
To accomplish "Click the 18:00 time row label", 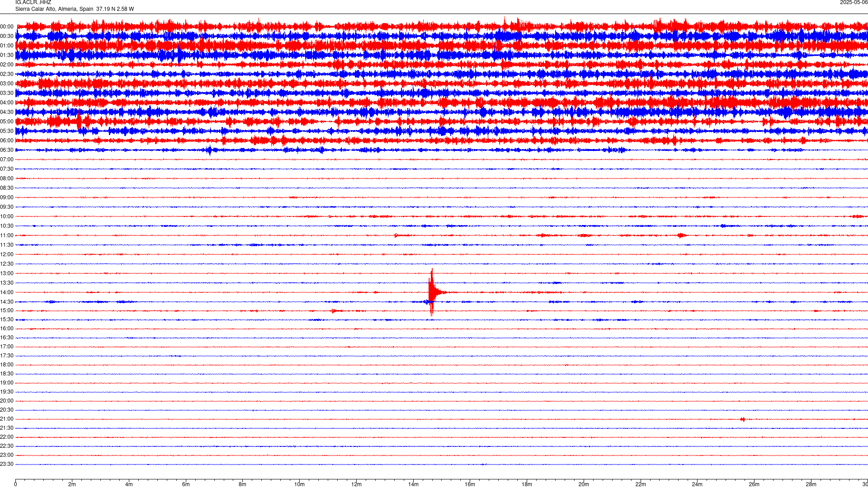I will [7, 365].
